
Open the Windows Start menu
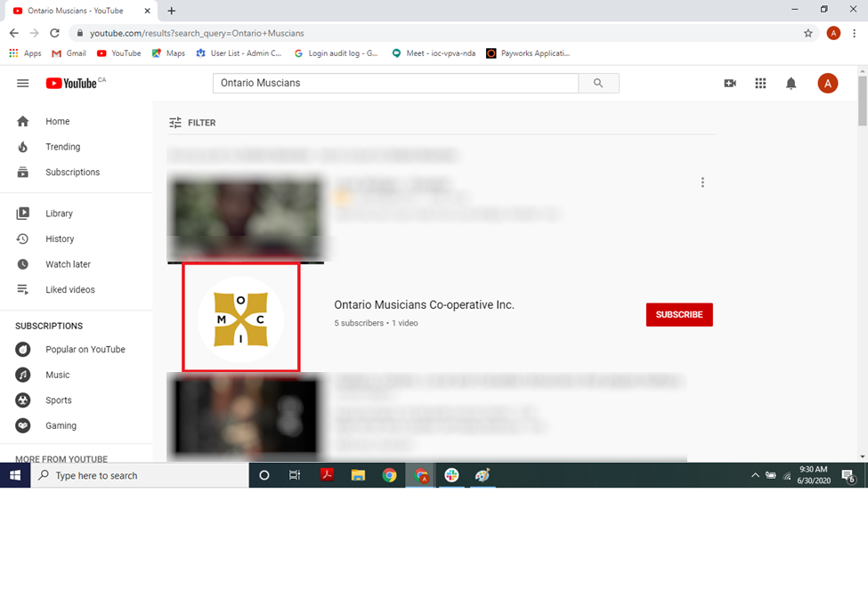pyautogui.click(x=15, y=475)
